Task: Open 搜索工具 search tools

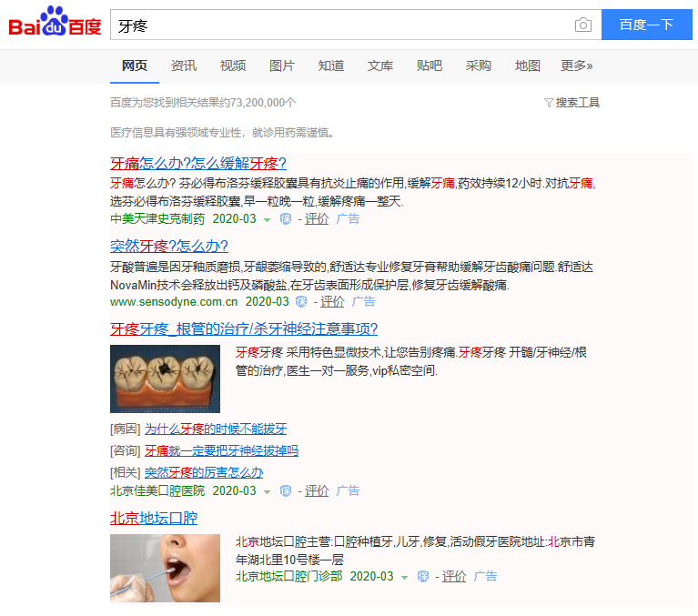Action: (577, 103)
